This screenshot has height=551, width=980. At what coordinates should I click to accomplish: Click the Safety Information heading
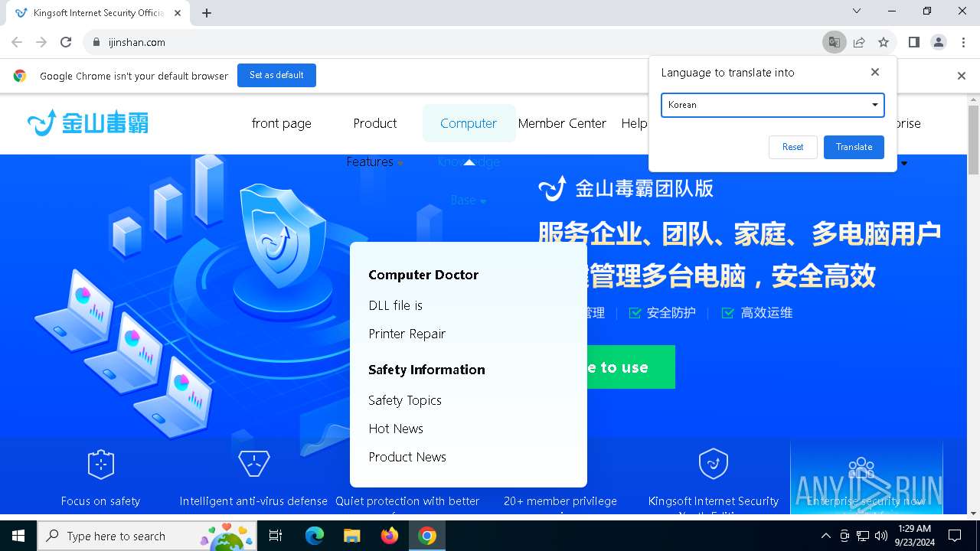click(x=426, y=370)
